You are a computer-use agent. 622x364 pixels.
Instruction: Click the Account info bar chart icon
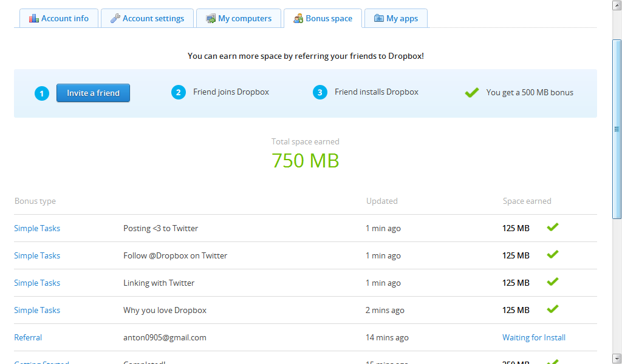tap(34, 18)
